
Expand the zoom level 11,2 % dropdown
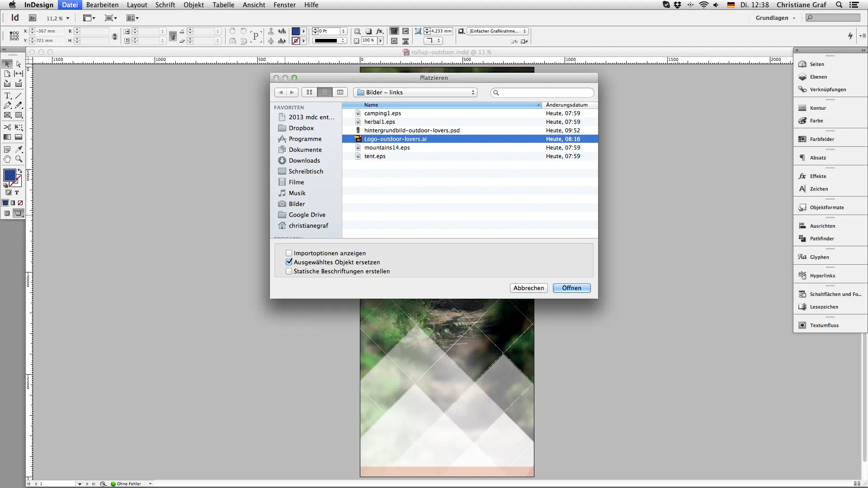click(68, 18)
